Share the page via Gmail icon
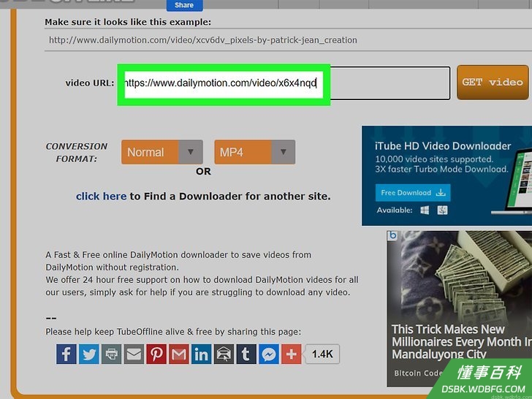532x399 pixels. (179, 354)
